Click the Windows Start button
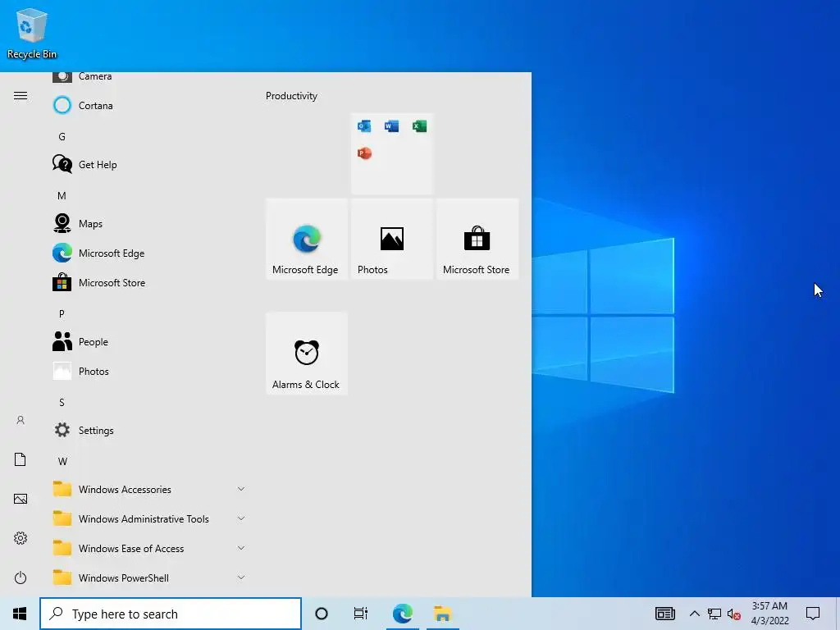 [20, 614]
